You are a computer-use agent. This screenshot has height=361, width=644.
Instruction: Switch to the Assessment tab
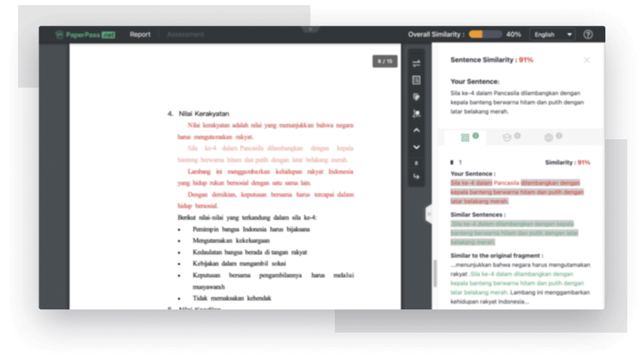(x=185, y=35)
